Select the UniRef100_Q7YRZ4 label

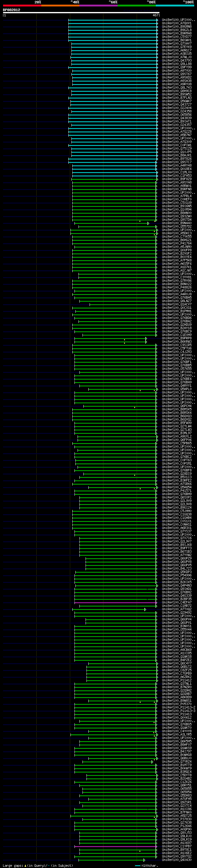176,761
